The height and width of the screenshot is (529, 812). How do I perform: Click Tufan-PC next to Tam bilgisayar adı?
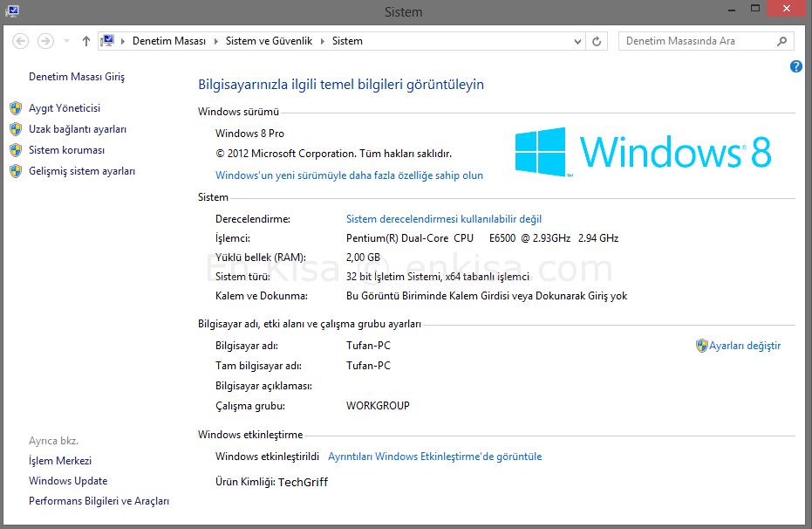click(368, 366)
